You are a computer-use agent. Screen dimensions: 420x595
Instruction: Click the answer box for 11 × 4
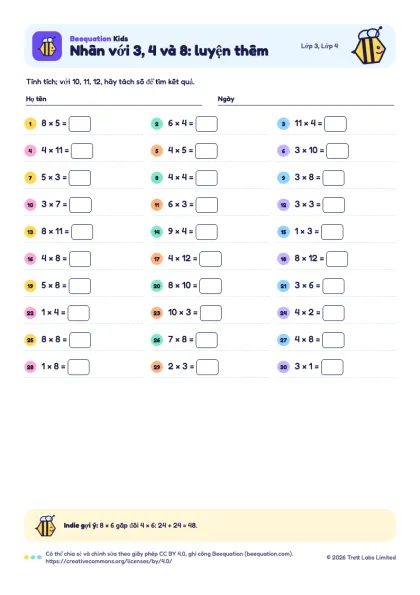pos(335,124)
